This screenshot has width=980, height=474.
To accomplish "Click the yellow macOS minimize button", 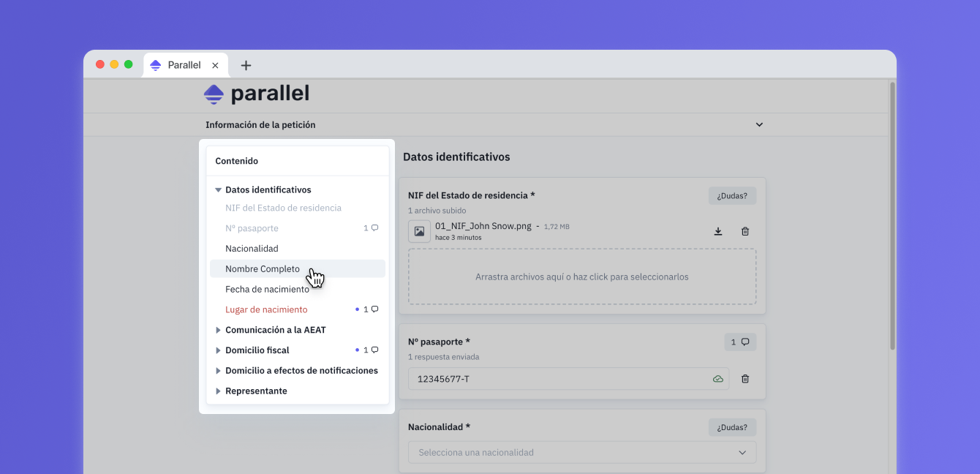I will pos(114,64).
